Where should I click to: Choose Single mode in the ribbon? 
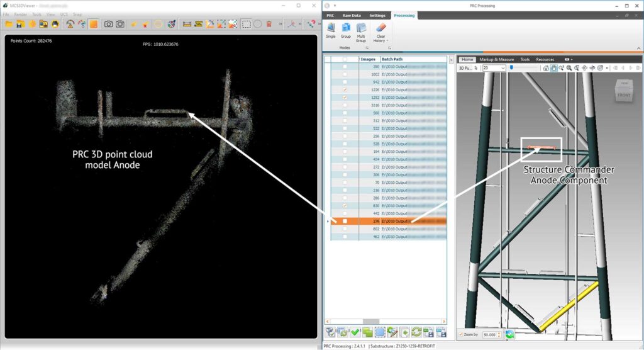[x=331, y=31]
